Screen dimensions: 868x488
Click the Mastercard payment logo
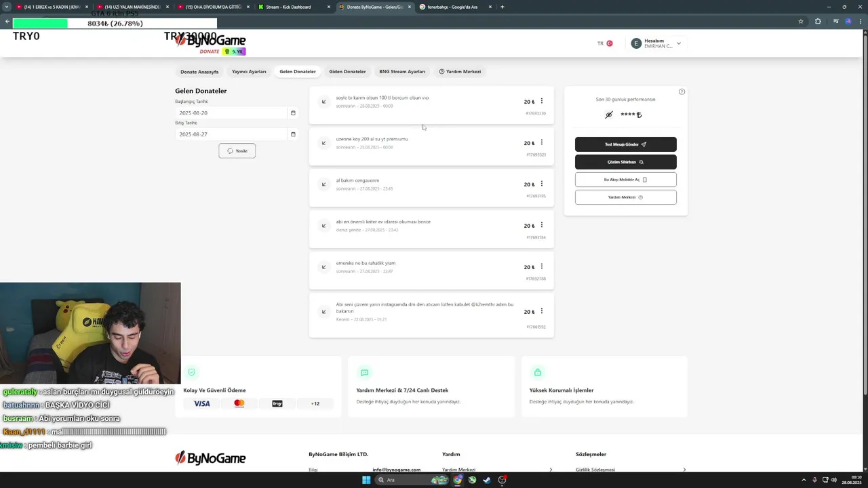(x=239, y=403)
